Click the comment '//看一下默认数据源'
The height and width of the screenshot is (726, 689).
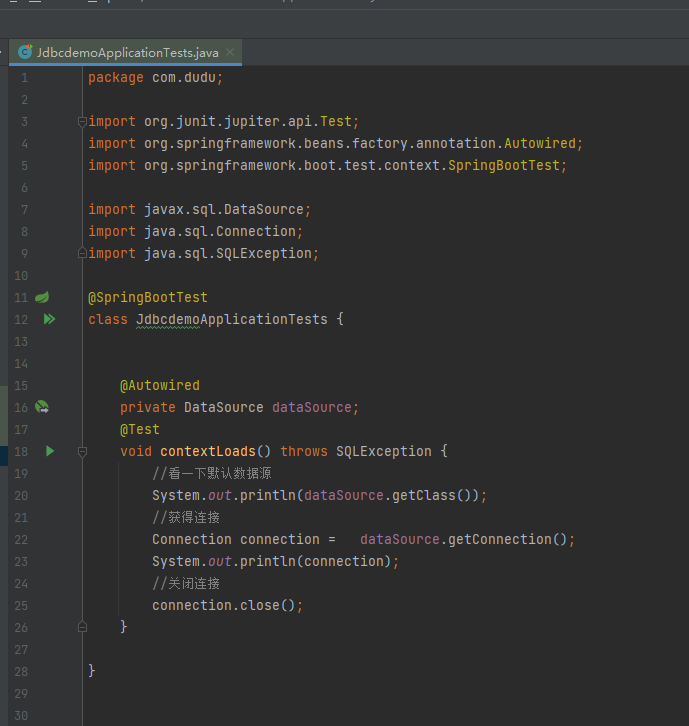pyautogui.click(x=212, y=473)
